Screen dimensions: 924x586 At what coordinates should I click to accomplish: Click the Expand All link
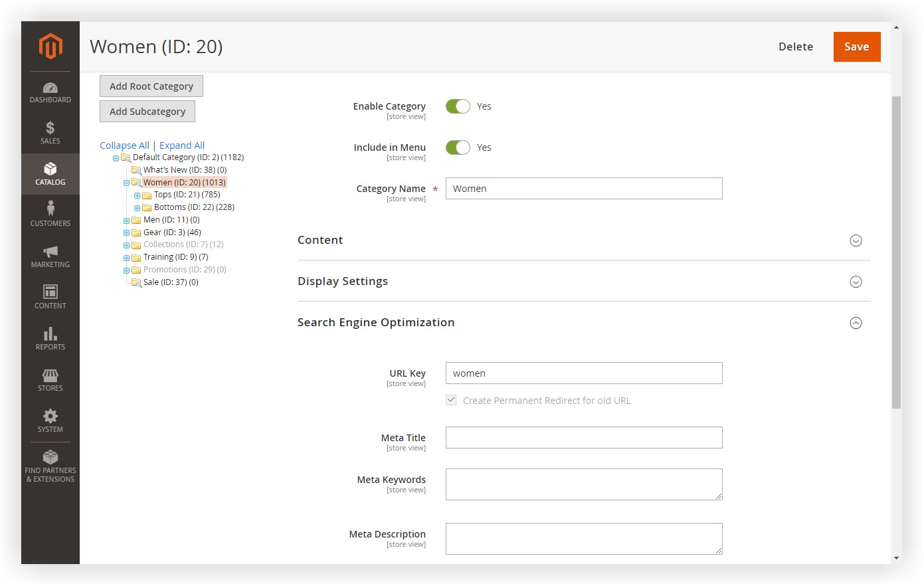[x=181, y=145]
